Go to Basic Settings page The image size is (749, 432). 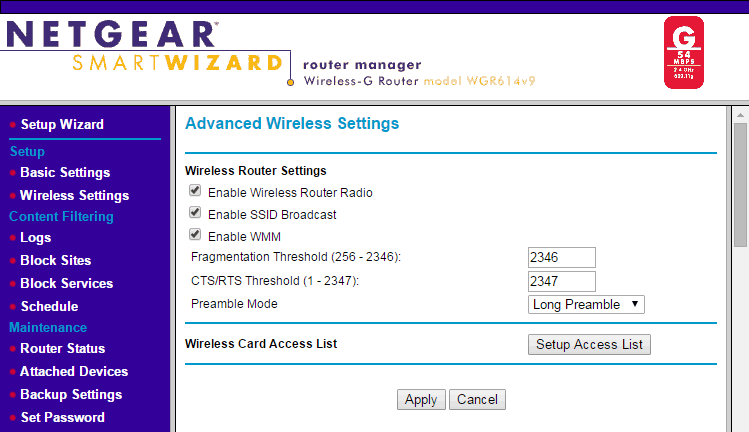(x=64, y=172)
